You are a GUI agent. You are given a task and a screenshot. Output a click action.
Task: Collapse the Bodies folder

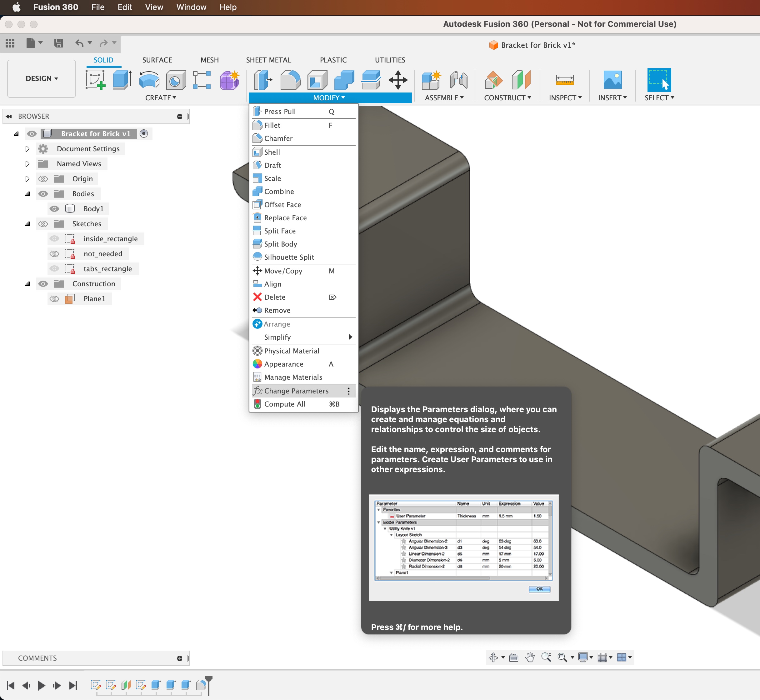[27, 193]
